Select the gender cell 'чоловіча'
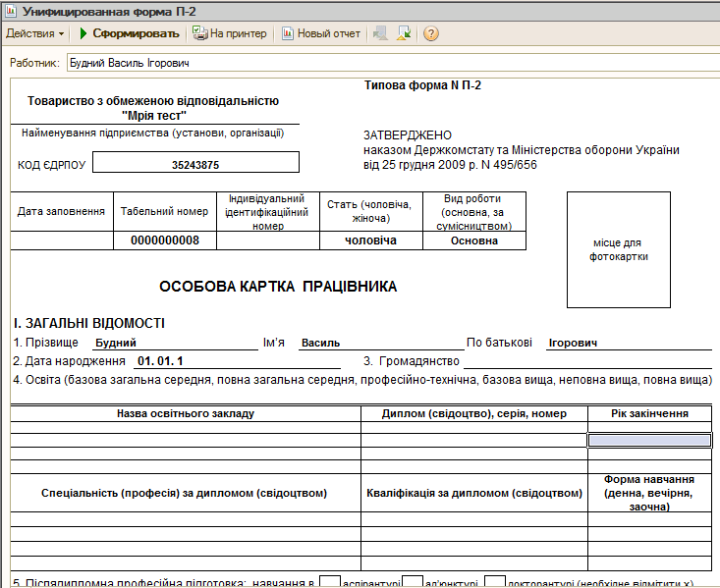This screenshot has height=588, width=720. pos(371,241)
